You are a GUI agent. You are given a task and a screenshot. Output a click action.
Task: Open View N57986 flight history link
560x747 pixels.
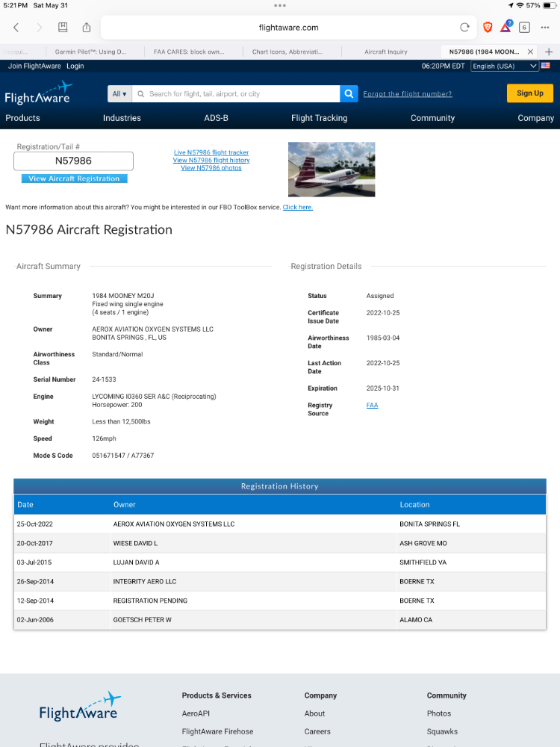tap(211, 160)
